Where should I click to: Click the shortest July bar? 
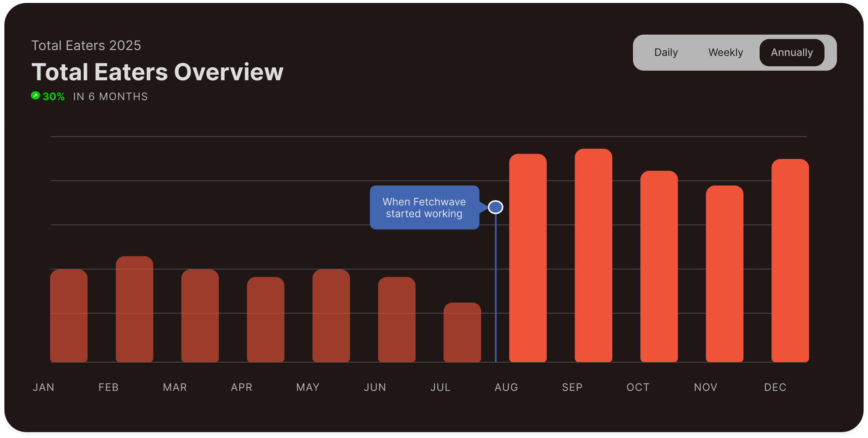tap(462, 332)
